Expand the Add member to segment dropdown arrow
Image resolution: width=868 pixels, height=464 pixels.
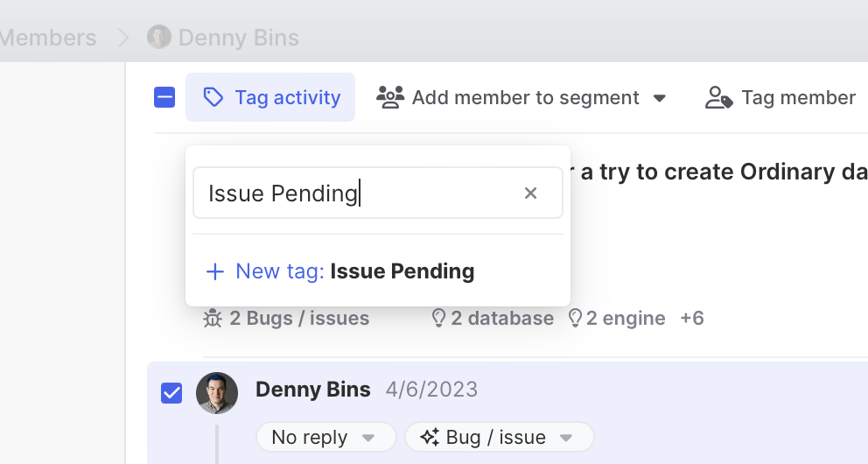(660, 97)
